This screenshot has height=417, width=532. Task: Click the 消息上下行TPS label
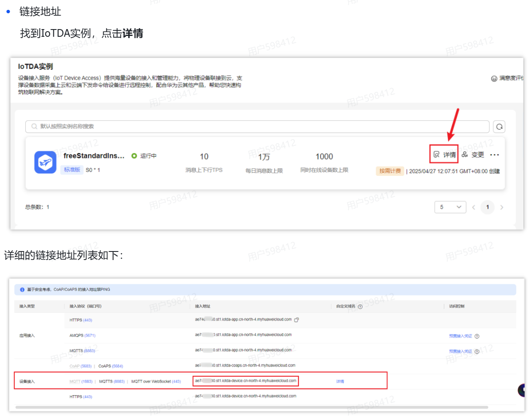204,170
